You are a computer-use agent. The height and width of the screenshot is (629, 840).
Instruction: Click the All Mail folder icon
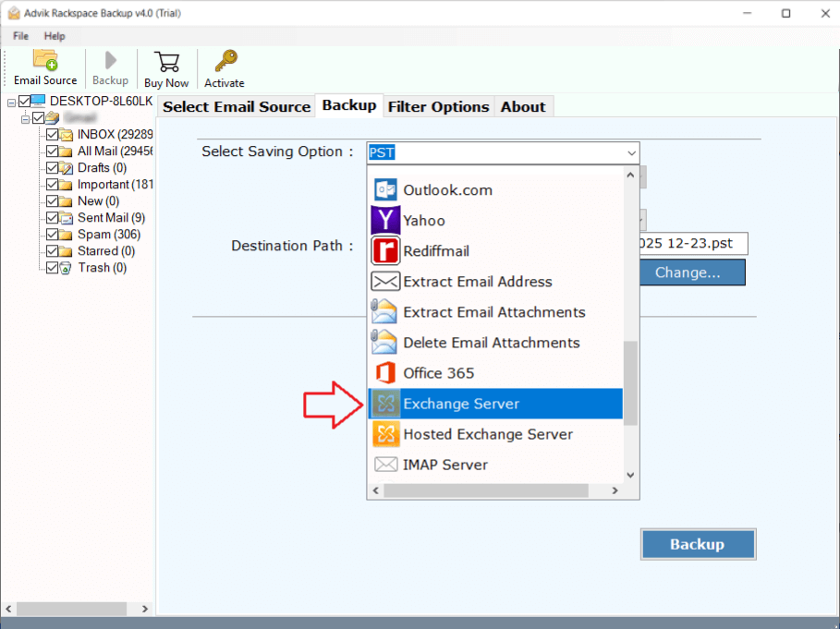pyautogui.click(x=66, y=151)
